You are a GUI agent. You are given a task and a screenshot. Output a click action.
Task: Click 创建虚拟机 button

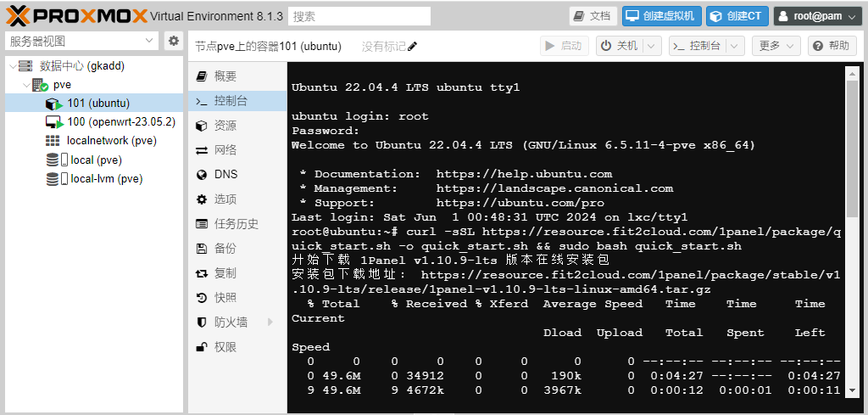pos(661,16)
